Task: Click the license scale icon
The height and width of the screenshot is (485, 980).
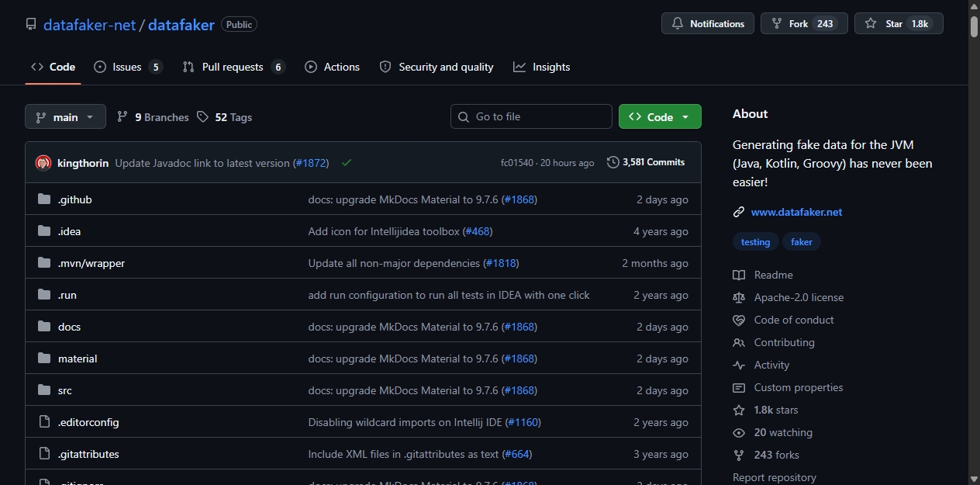Action: point(739,297)
